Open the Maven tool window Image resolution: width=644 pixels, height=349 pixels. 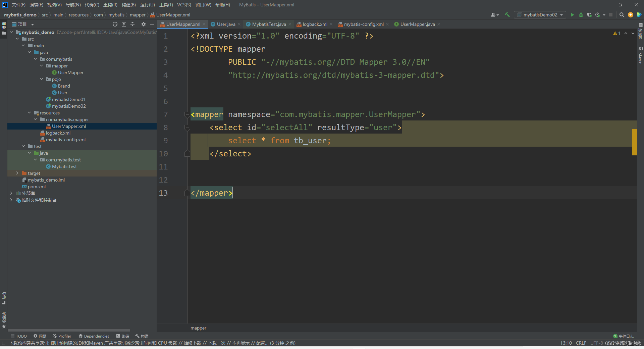[640, 56]
